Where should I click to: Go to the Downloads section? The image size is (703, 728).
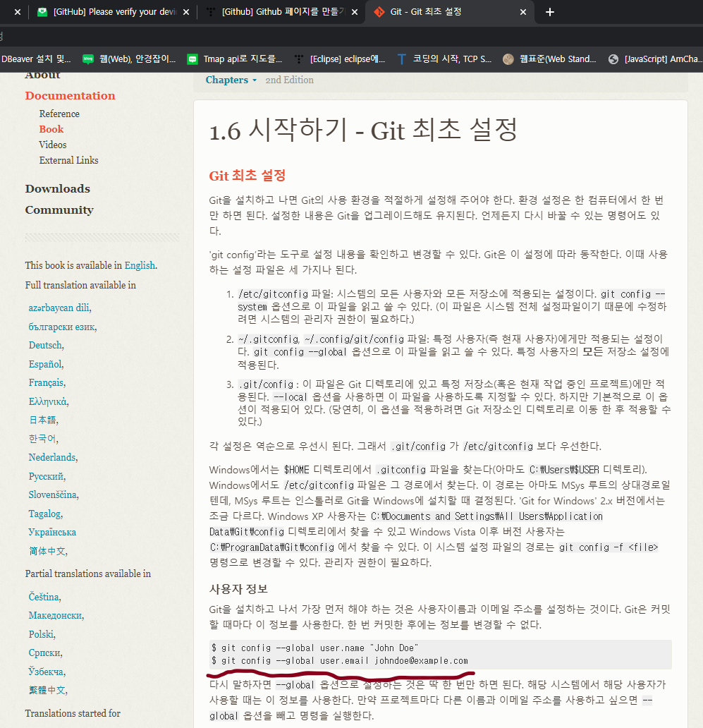[x=58, y=188]
